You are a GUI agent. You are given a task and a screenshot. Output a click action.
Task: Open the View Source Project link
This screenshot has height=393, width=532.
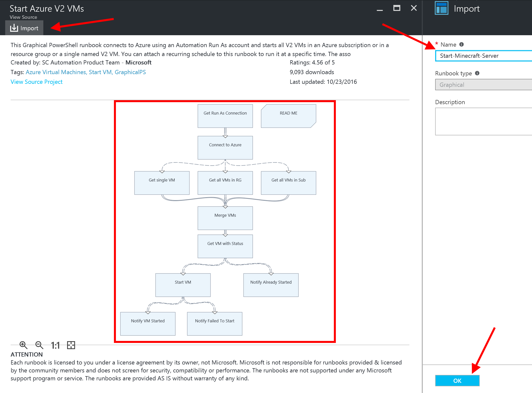point(36,82)
